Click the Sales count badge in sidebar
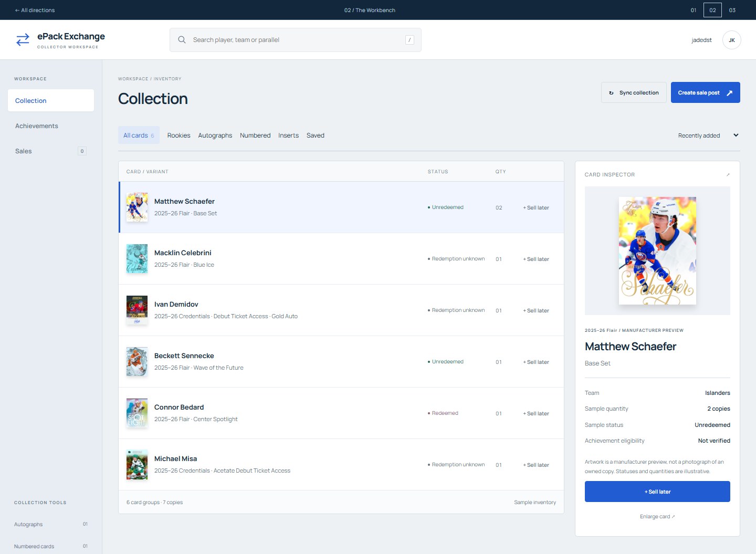Screen dimensions: 756x554 coord(82,151)
